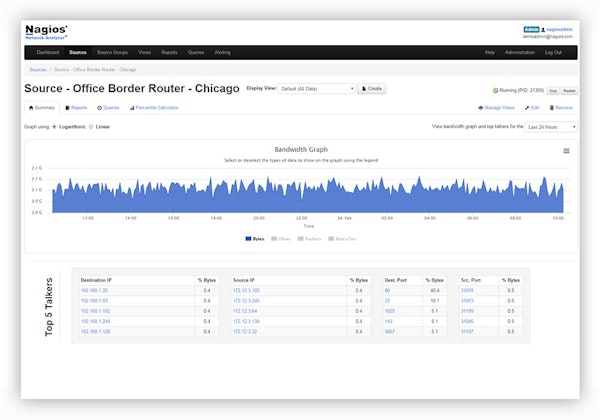Open the graph hamburger export menu
The width and height of the screenshot is (600, 420).
pos(566,151)
